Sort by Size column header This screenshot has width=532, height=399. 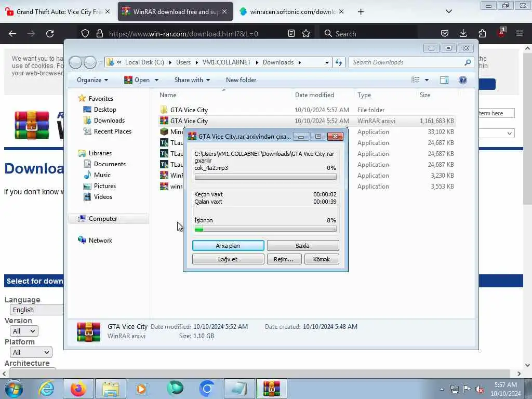(x=425, y=95)
